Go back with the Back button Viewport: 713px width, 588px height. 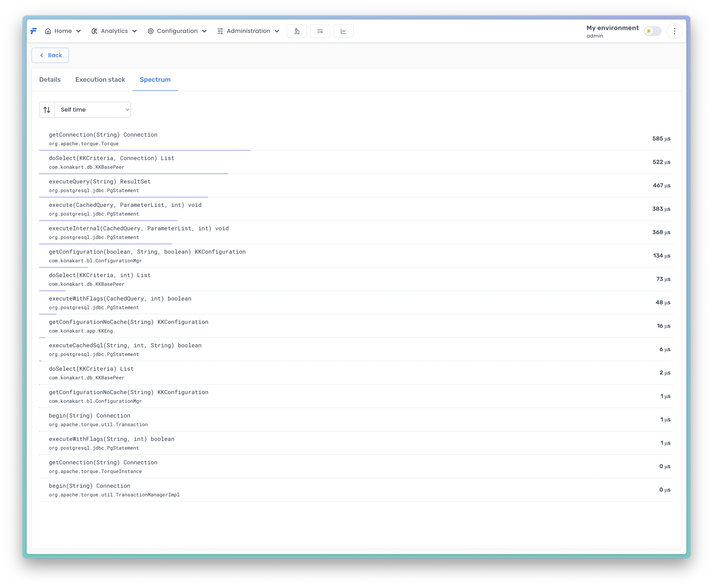(50, 55)
